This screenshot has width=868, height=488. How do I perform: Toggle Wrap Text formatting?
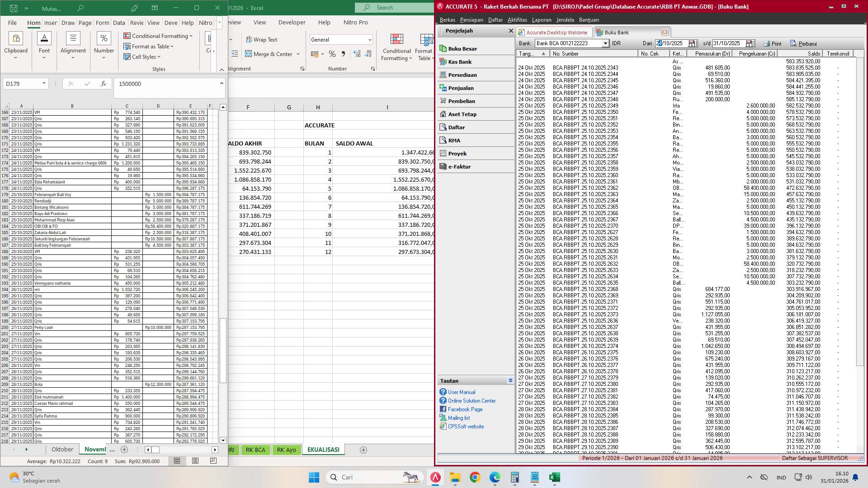point(262,40)
